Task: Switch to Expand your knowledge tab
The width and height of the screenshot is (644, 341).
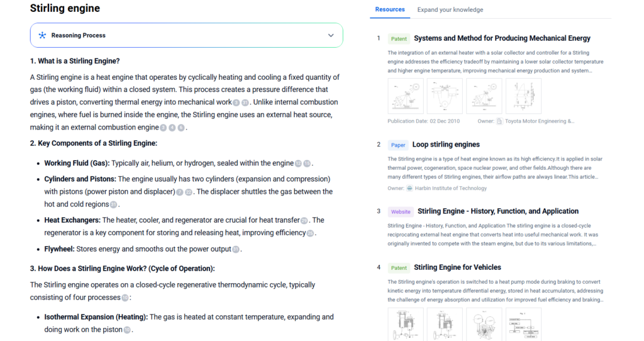Action: [450, 9]
